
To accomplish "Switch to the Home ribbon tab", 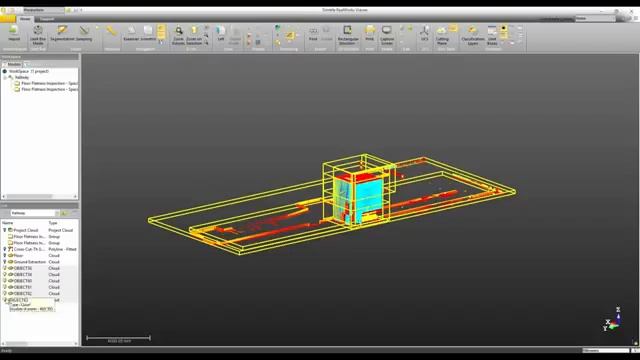I will pyautogui.click(x=25, y=19).
